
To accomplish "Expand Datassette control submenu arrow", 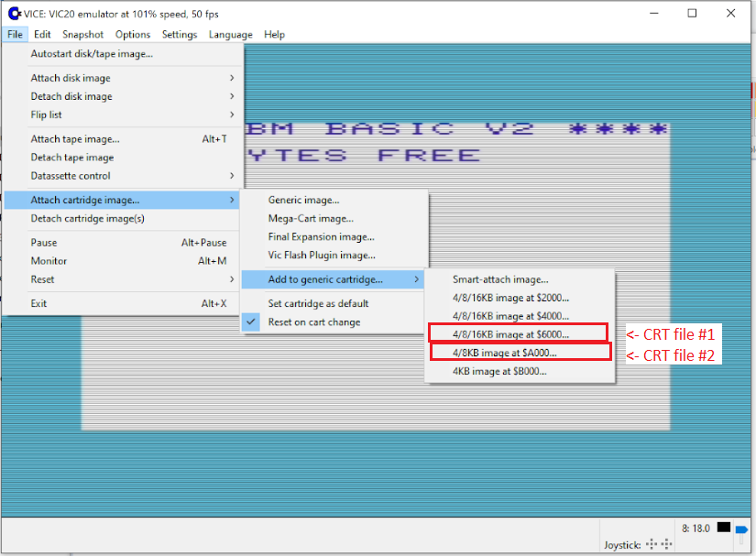I will pos(232,175).
